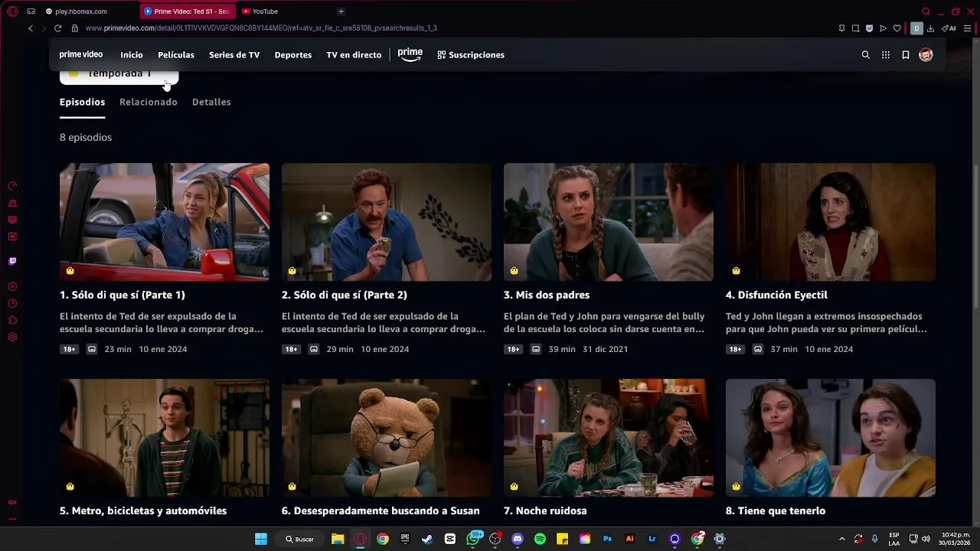
Task: Open the watchlist bookmark icon
Action: 906,55
